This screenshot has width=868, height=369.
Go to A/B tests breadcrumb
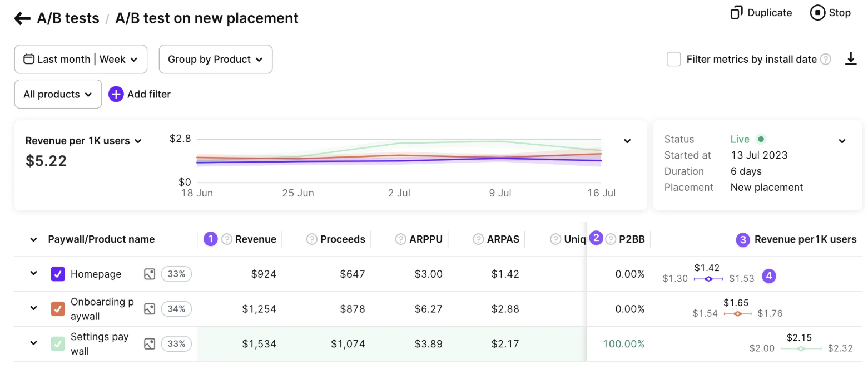tap(68, 18)
